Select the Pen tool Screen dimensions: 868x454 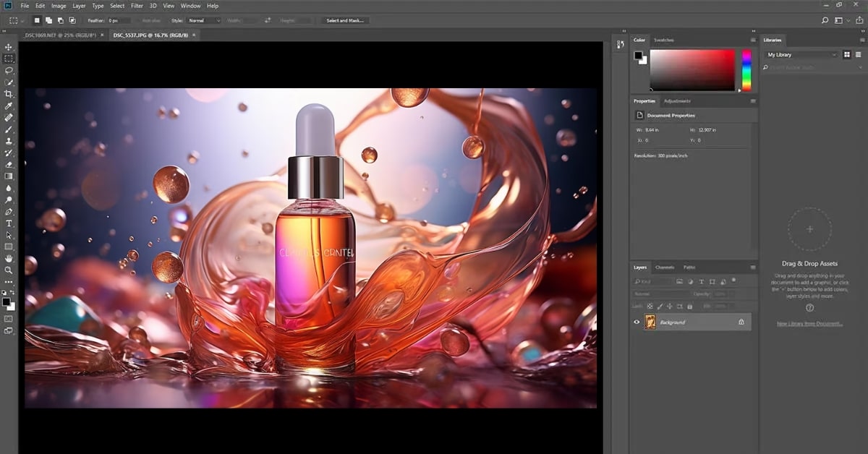[x=9, y=211]
